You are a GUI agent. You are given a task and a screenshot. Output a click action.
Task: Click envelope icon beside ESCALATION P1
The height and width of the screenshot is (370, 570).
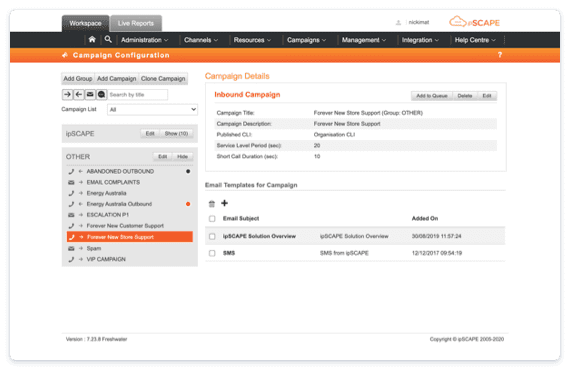71,215
